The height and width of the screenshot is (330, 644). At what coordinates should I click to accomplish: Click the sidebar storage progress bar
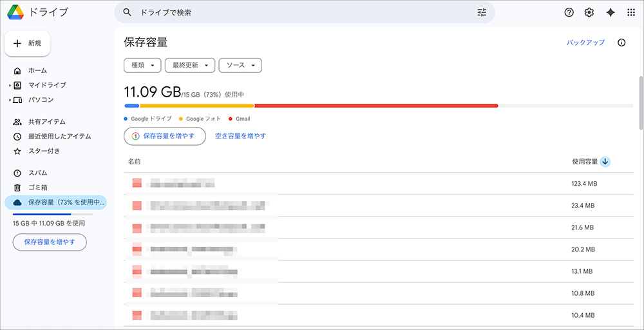pos(53,214)
